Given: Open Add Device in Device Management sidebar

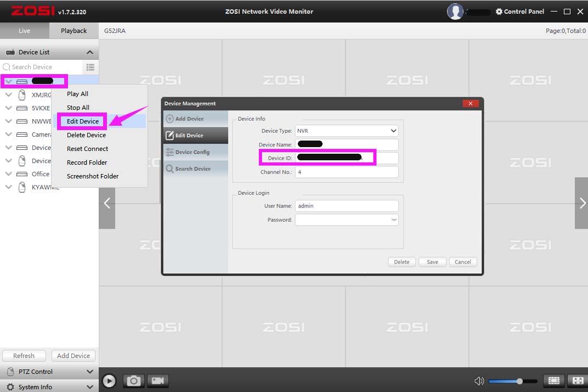Looking at the screenshot, I should [196, 119].
